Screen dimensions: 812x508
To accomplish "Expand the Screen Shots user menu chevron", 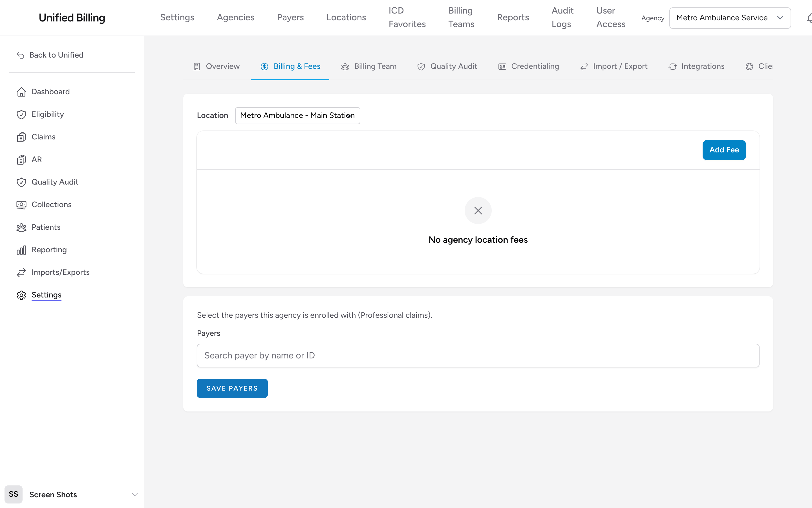I will 135,494.
